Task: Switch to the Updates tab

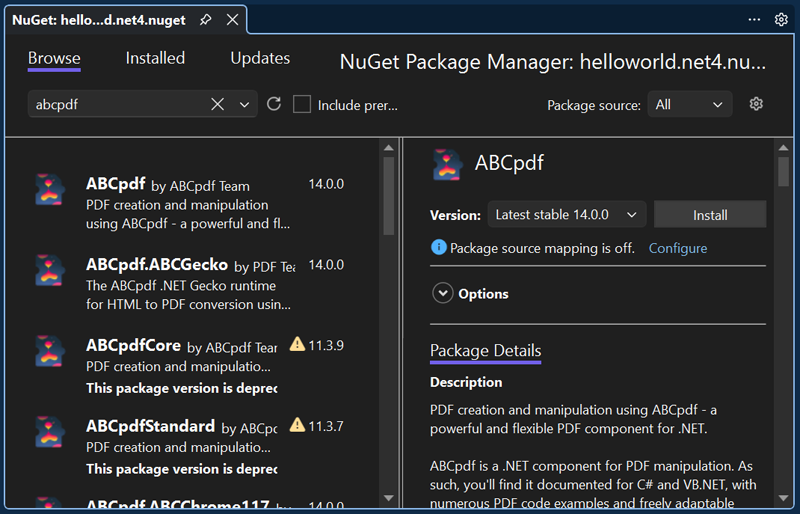Action: (x=260, y=58)
